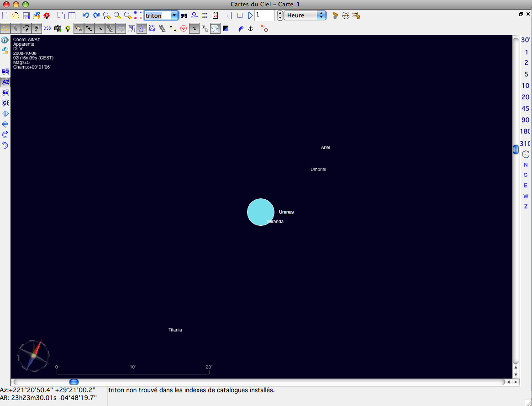Open the calendar icon in the toolbar

click(x=216, y=16)
